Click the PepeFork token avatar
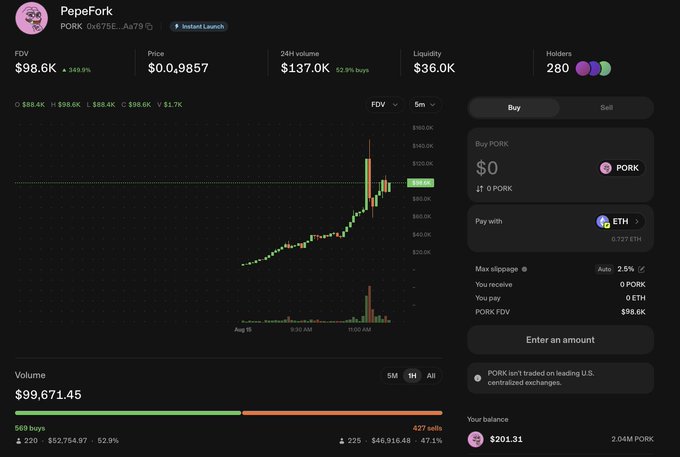680x457 pixels. click(31, 18)
